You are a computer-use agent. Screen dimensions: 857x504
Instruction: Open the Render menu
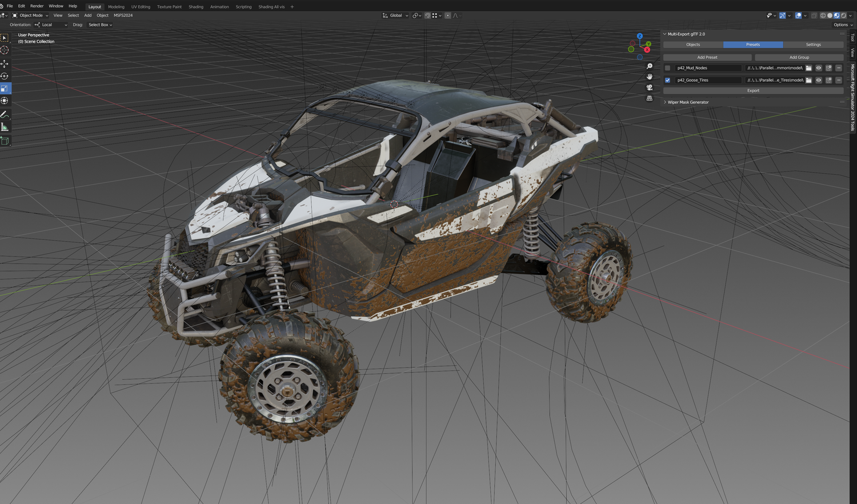37,6
